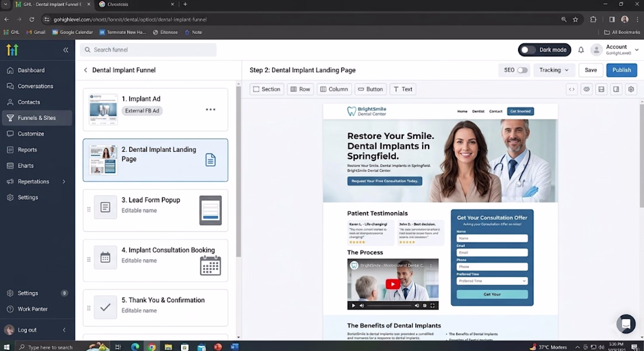Open three-dot menu on Implant Ad step

coord(210,110)
